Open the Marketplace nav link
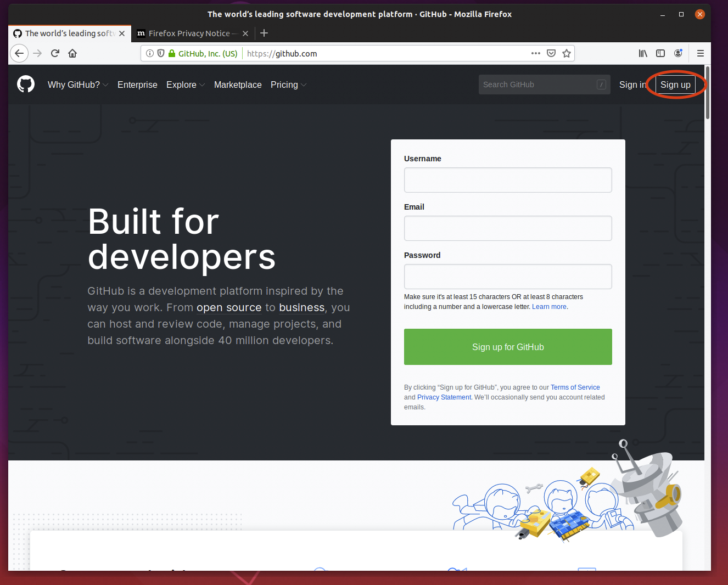 point(238,85)
